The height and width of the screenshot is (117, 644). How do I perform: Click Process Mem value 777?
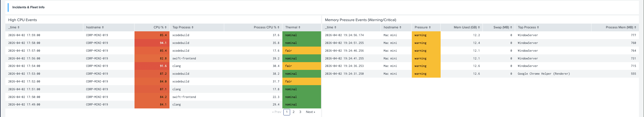[x=633, y=35]
